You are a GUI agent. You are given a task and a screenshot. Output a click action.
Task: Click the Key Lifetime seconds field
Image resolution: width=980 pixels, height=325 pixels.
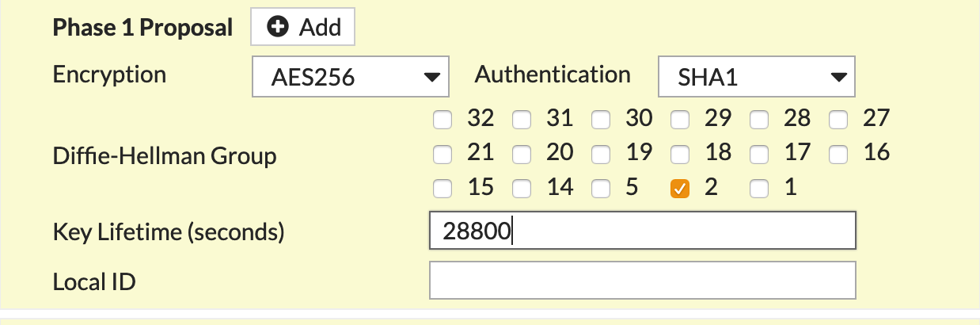click(x=642, y=231)
